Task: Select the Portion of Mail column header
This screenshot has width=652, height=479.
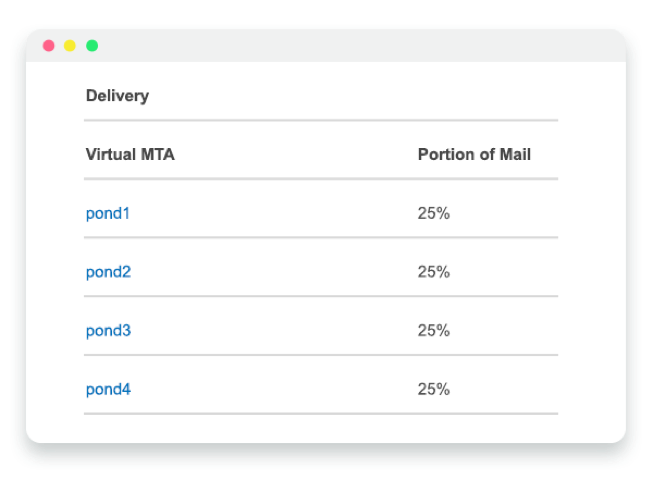Action: tap(474, 155)
